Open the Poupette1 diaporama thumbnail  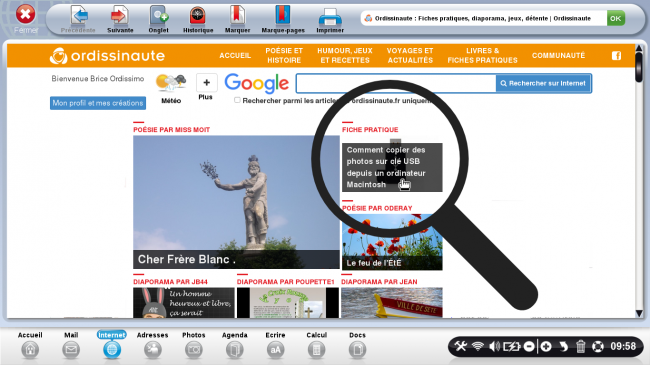(x=288, y=303)
